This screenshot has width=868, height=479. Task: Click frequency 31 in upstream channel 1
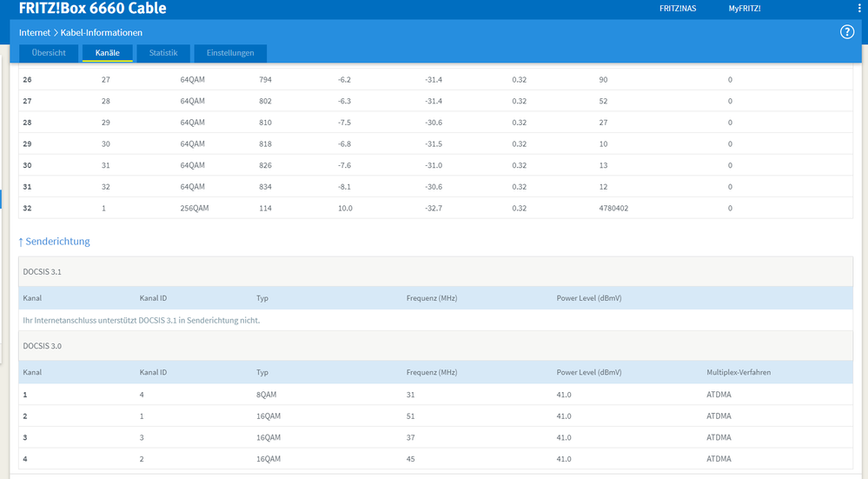pos(410,395)
